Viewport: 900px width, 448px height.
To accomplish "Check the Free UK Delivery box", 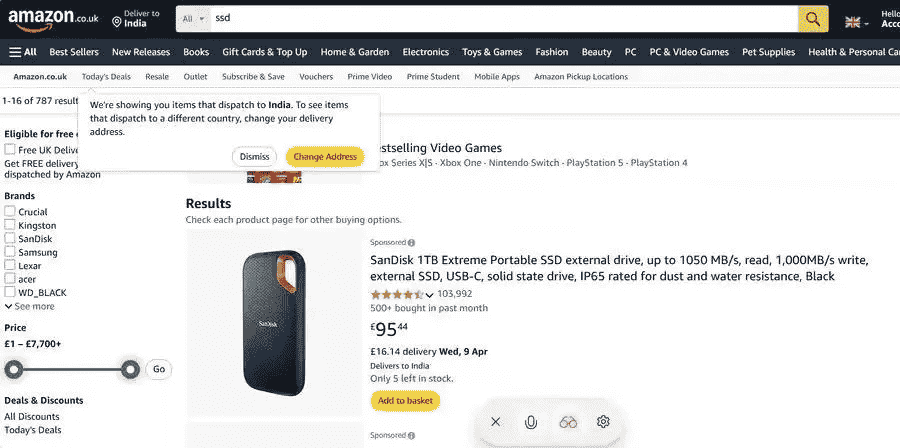I will pyautogui.click(x=10, y=150).
